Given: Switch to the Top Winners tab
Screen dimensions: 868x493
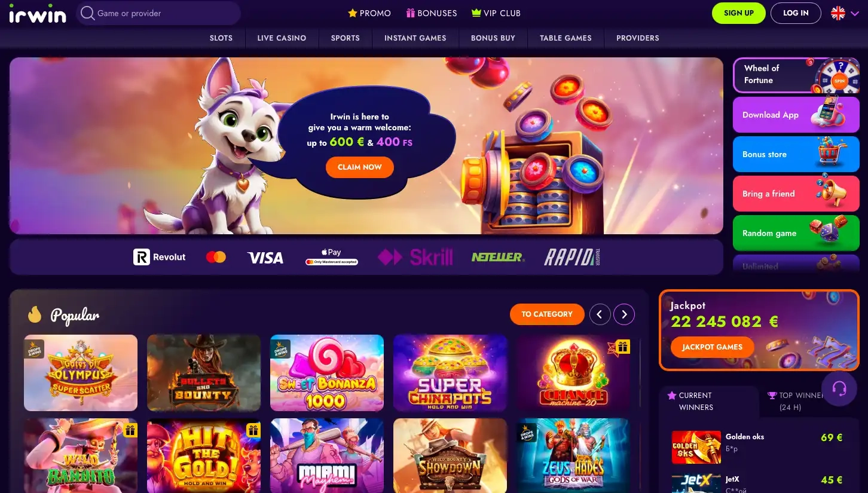Looking at the screenshot, I should coord(797,401).
